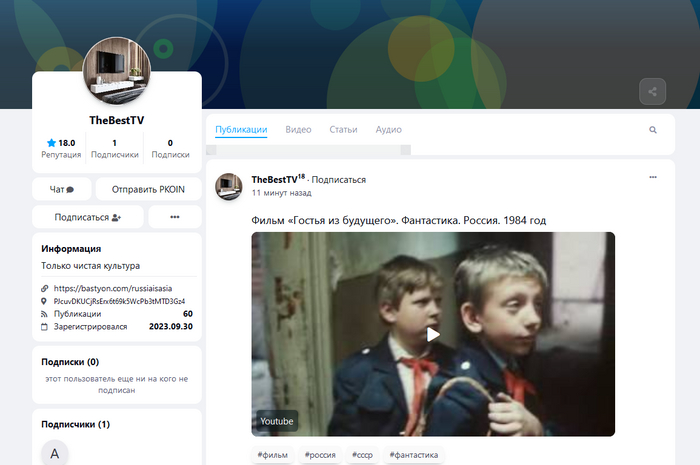Switch to the Публикации tab
This screenshot has height=465, width=700.
241,129
